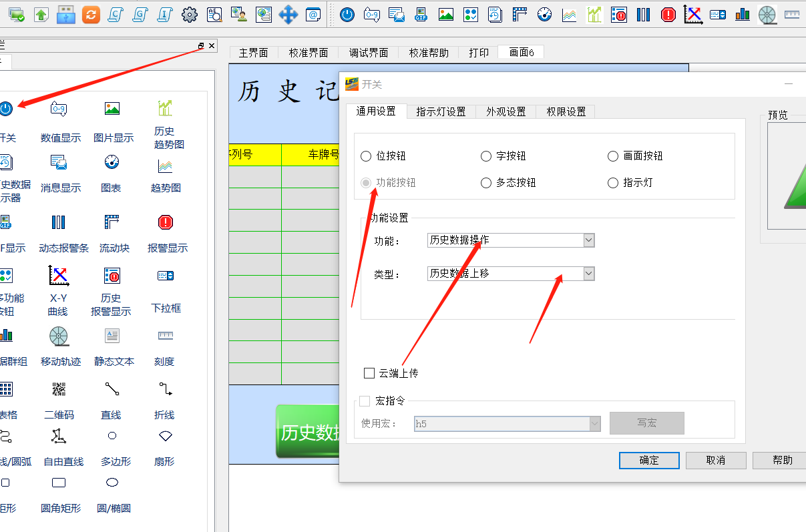
Task: Open the gear settings toolbar icon
Action: click(190, 14)
